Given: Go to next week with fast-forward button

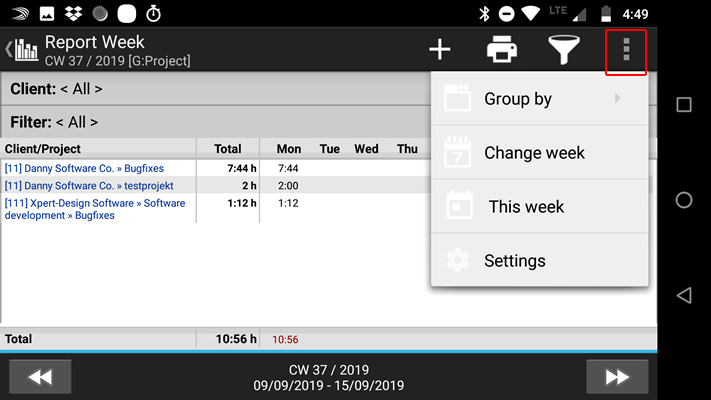Looking at the screenshot, I should pyautogui.click(x=617, y=376).
